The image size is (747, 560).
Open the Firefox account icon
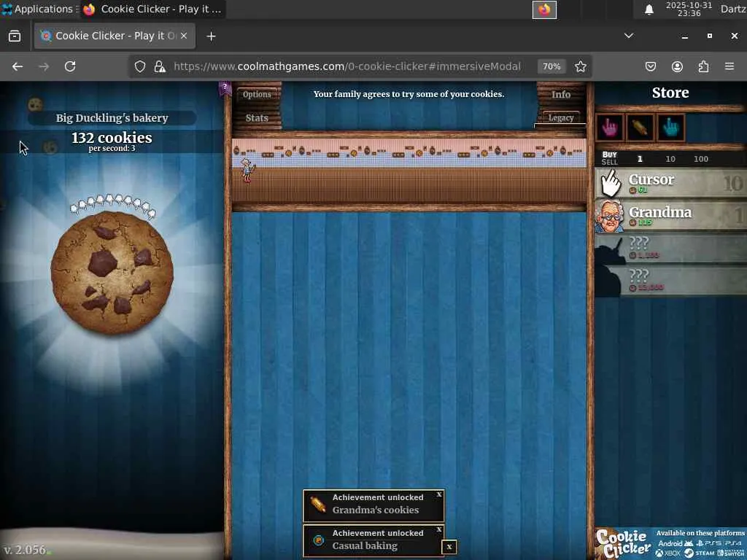click(677, 66)
